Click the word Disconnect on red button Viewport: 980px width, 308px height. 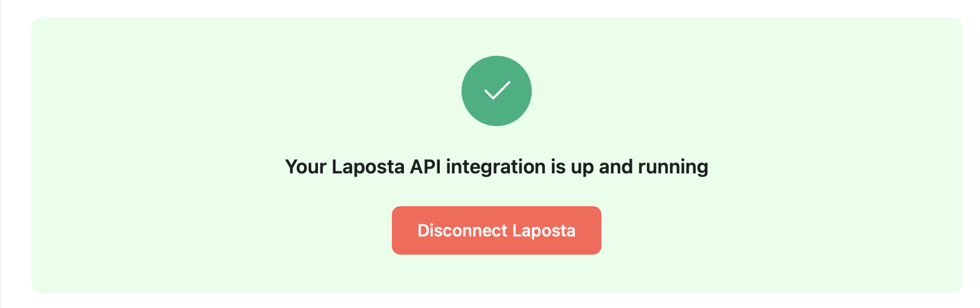[463, 230]
